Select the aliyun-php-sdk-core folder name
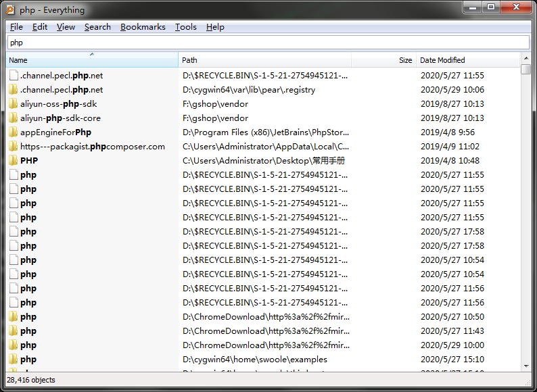 [x=61, y=118]
